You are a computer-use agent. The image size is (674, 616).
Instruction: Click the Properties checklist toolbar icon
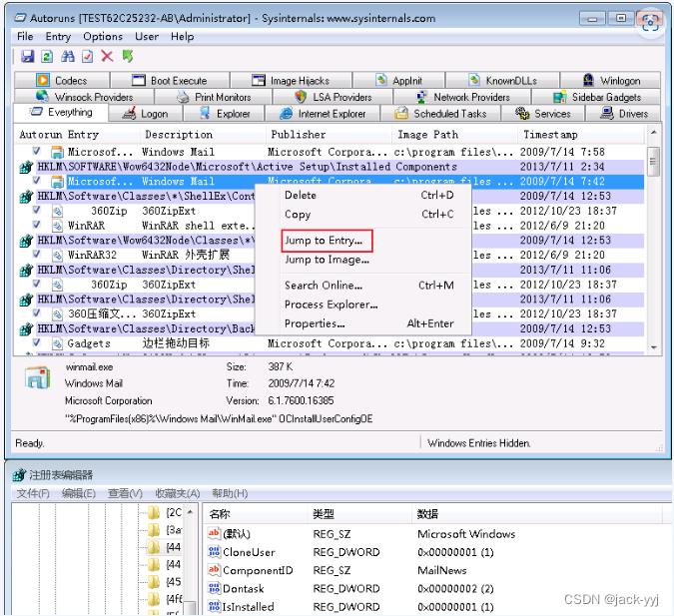87,56
